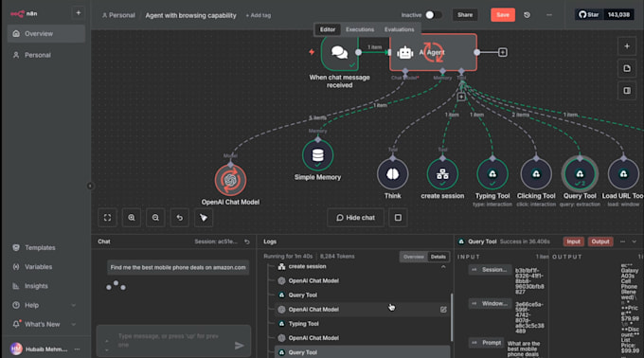Viewport: 644px width, 358px height.
Task: Switch logs to Overview view
Action: click(x=413, y=257)
